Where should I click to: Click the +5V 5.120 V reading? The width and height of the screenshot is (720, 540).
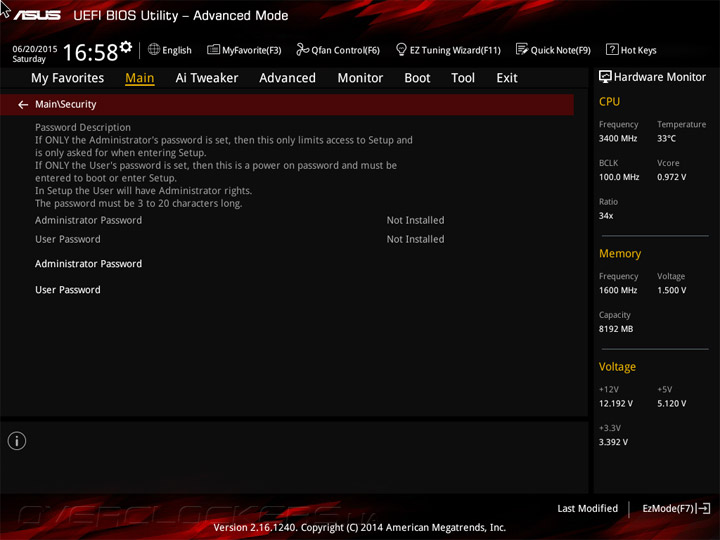tap(671, 404)
